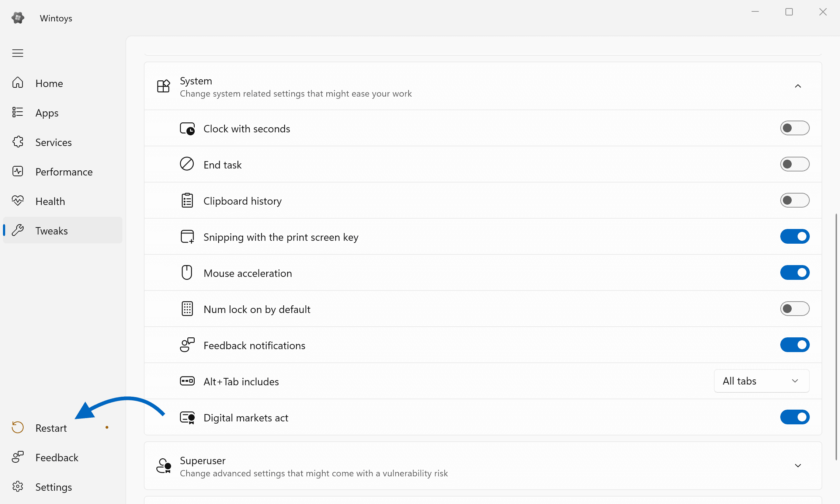The image size is (840, 504).
Task: Open Settings from the sidebar
Action: tap(63, 487)
